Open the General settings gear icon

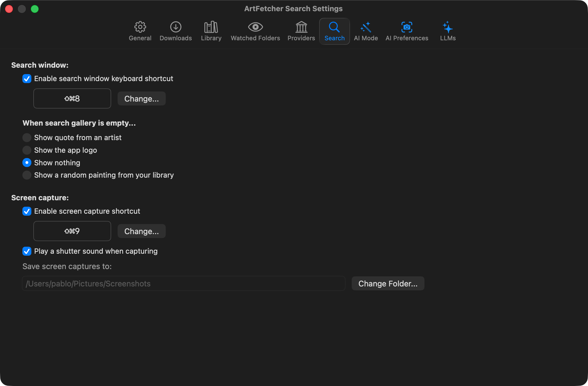tap(140, 31)
